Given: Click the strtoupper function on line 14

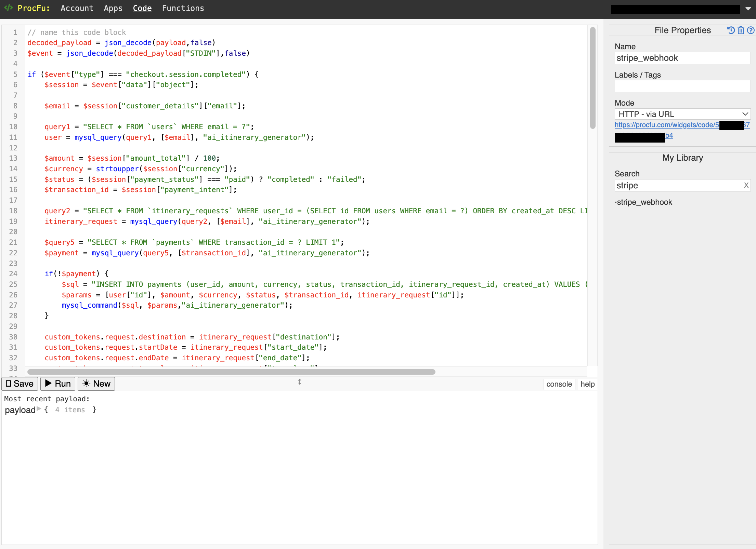Looking at the screenshot, I should click(117, 169).
